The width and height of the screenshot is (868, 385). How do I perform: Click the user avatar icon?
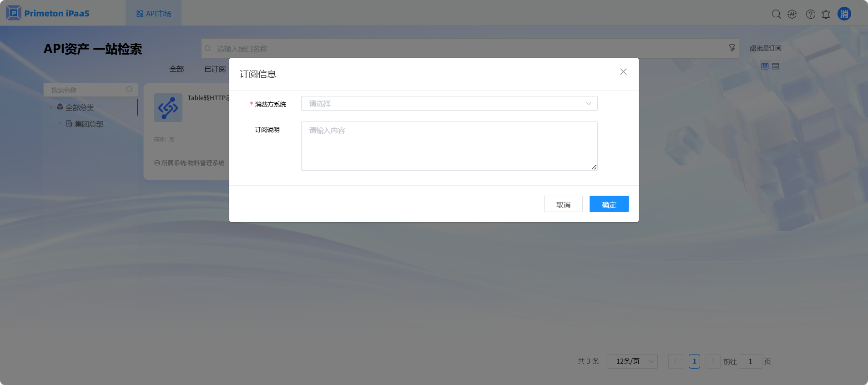[x=844, y=14]
